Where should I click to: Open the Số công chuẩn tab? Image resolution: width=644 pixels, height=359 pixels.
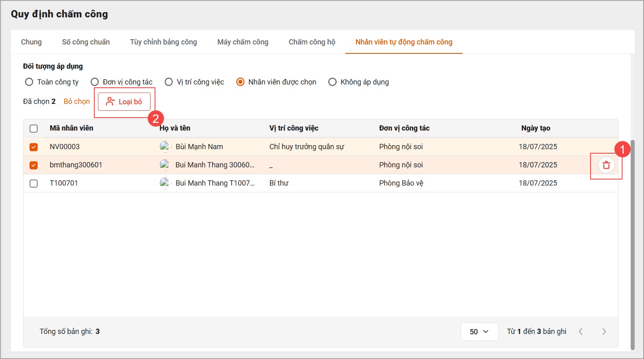coord(86,42)
